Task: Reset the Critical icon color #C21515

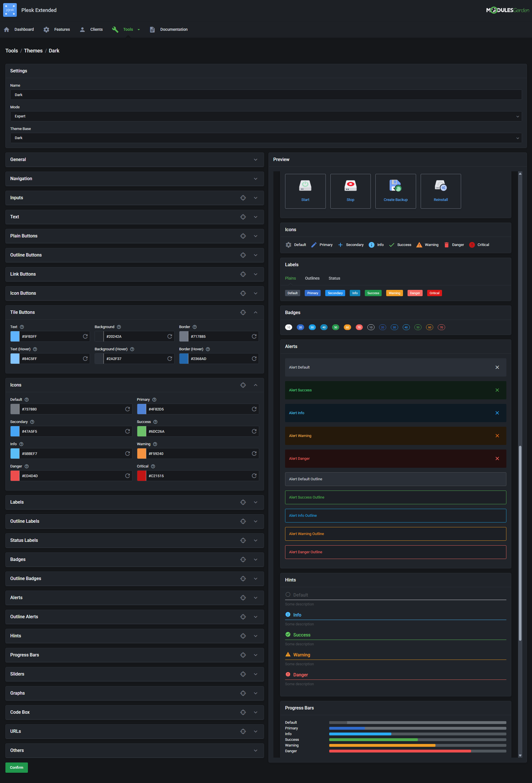Action: [254, 476]
